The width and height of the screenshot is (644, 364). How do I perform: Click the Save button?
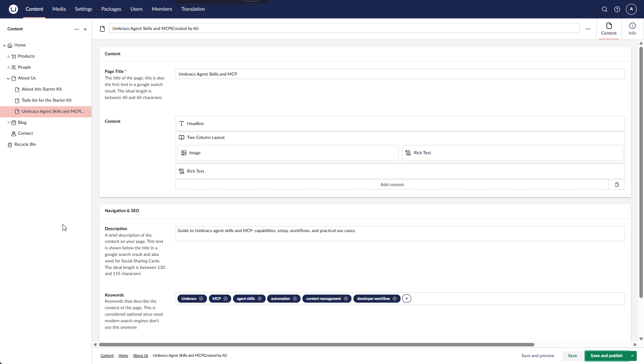(572, 356)
